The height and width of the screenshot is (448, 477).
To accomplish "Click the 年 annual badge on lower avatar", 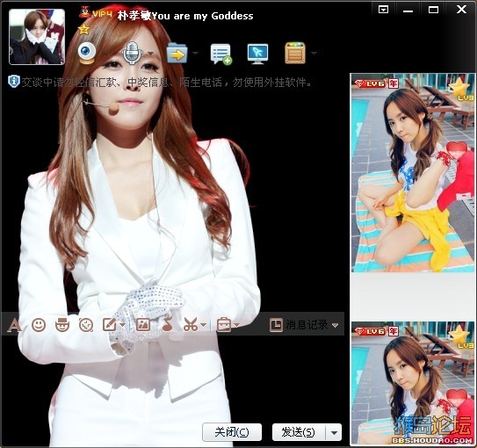I will coord(394,331).
